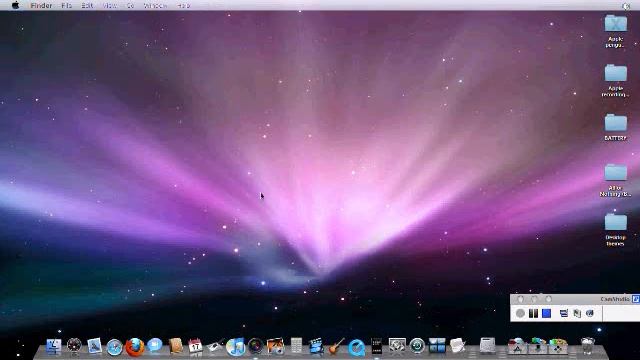Open Finder from the Dock
Viewport: 640px width, 360px height.
(x=54, y=346)
